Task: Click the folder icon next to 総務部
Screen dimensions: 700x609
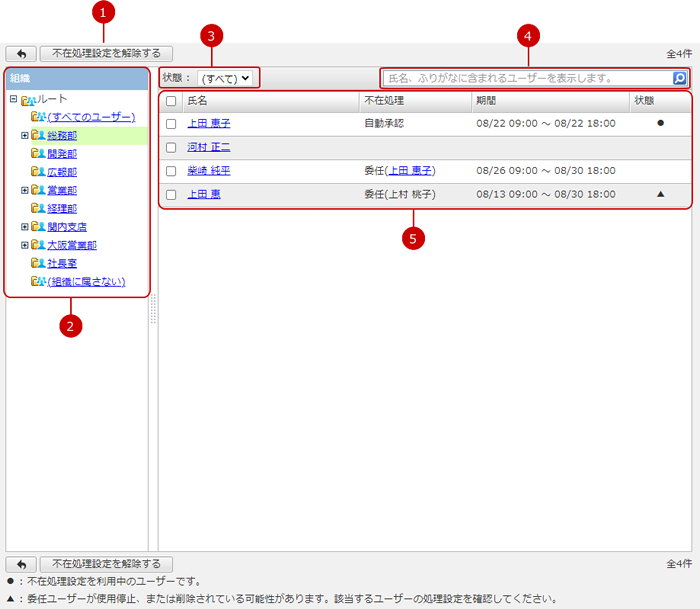Action: [38, 135]
